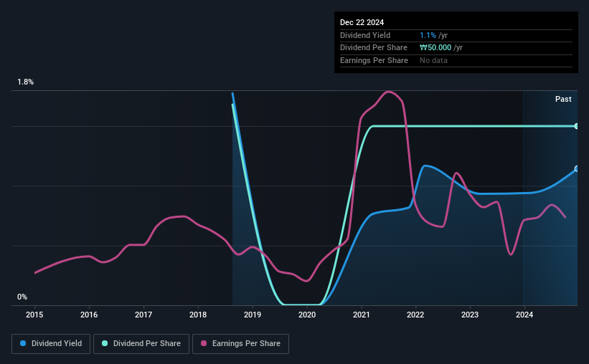Click the 1.8% y-axis label

26,82
